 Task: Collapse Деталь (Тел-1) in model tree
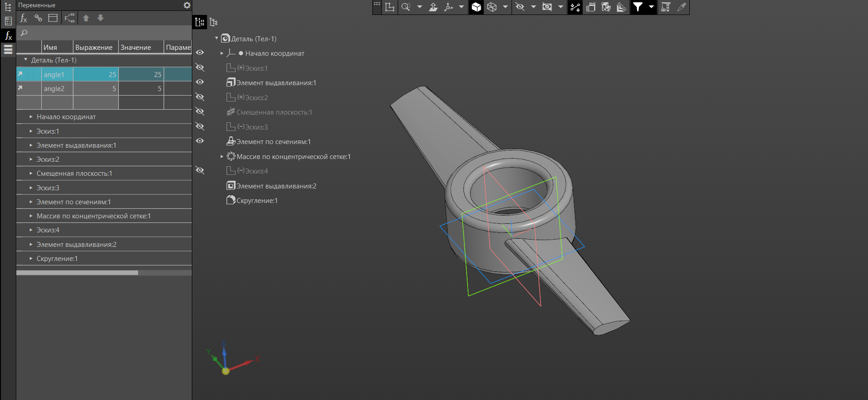216,38
